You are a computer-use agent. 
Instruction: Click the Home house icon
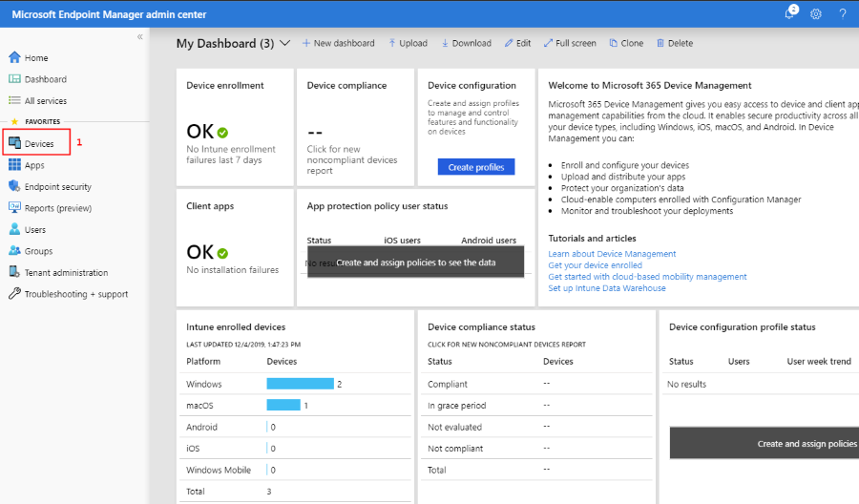point(14,57)
